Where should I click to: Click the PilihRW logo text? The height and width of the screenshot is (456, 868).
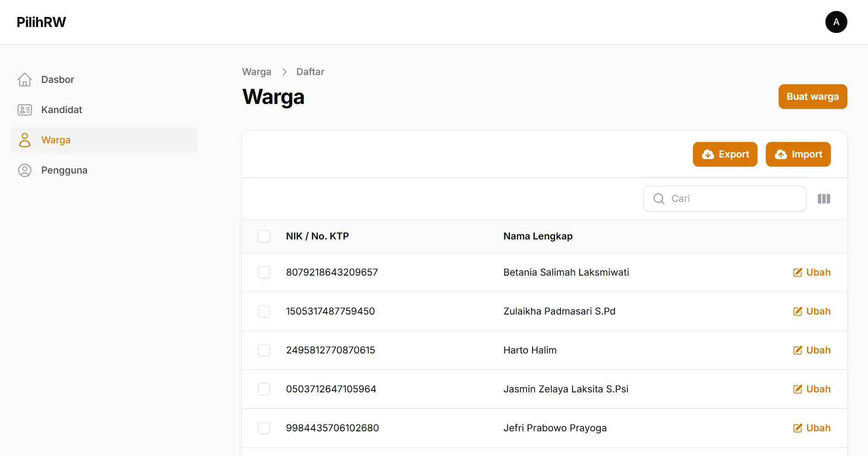click(x=41, y=22)
